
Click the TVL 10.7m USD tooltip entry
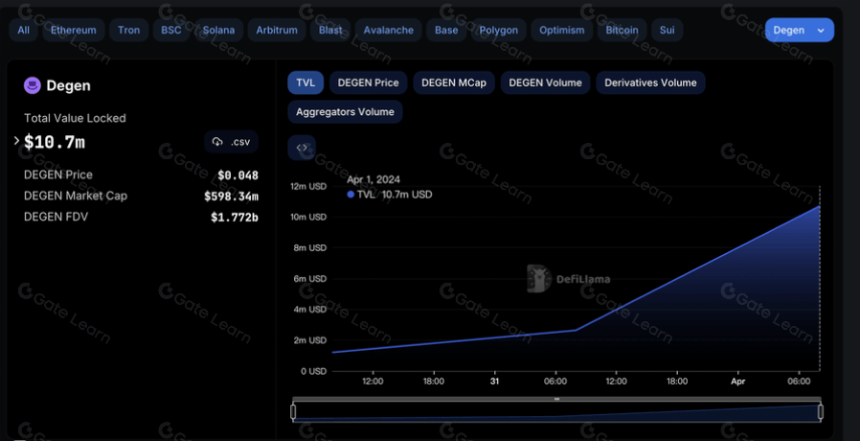point(389,194)
